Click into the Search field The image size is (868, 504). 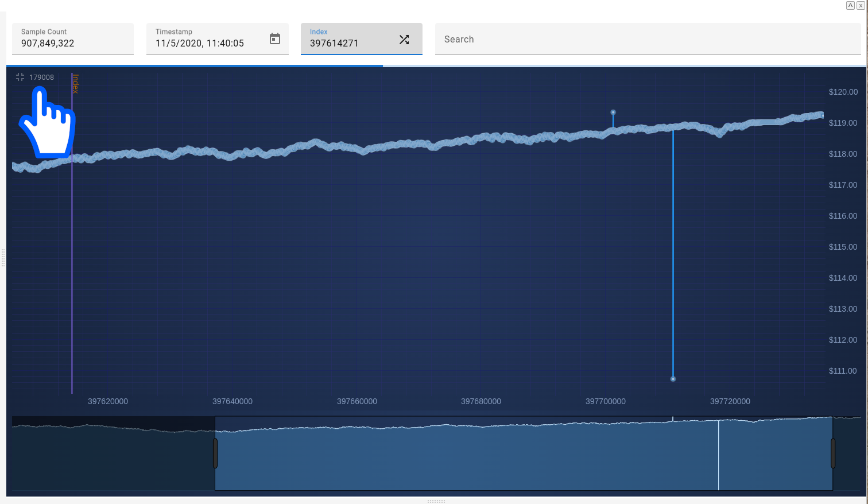click(x=648, y=40)
